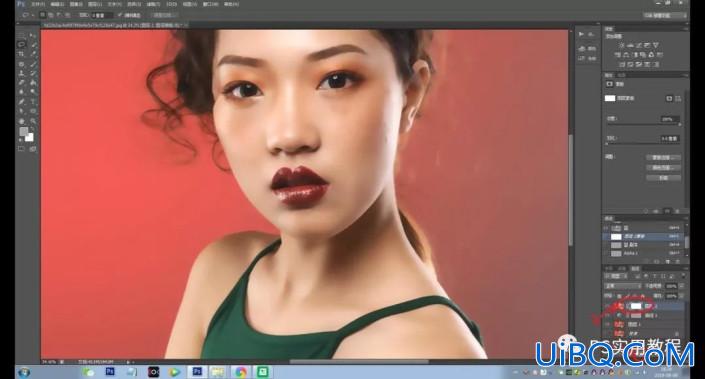The width and height of the screenshot is (705, 379).
Task: Hide Layer 1 in Layers panel
Action: pyautogui.click(x=608, y=324)
